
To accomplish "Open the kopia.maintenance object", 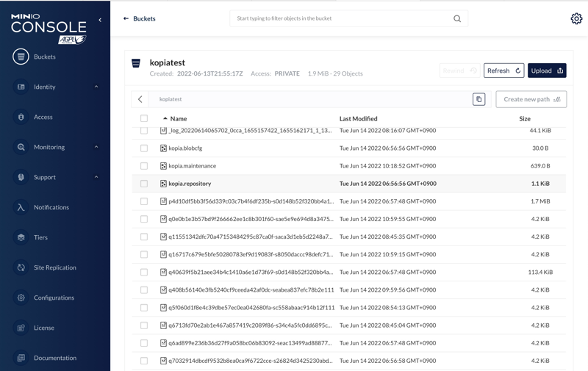I will (348, 165).
